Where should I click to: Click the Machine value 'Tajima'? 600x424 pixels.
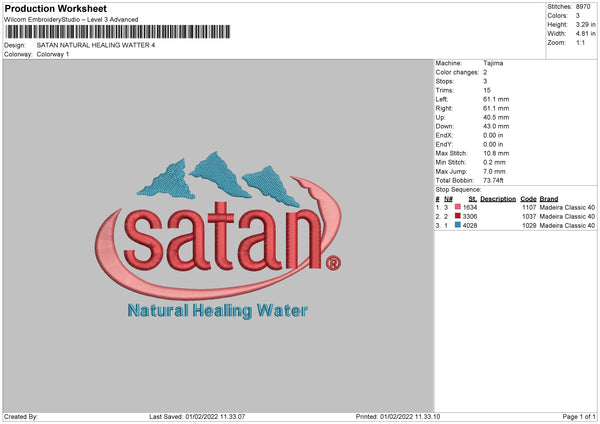point(493,63)
